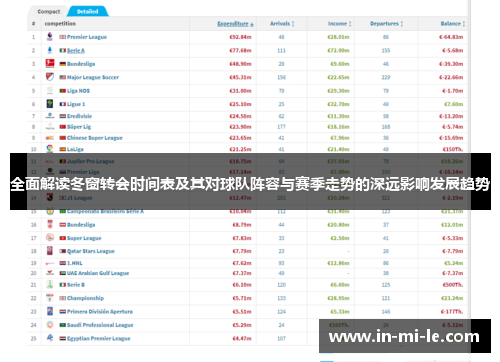The height and width of the screenshot is (362, 500).
Task: Open 1.HNL link
Action: click(75, 263)
